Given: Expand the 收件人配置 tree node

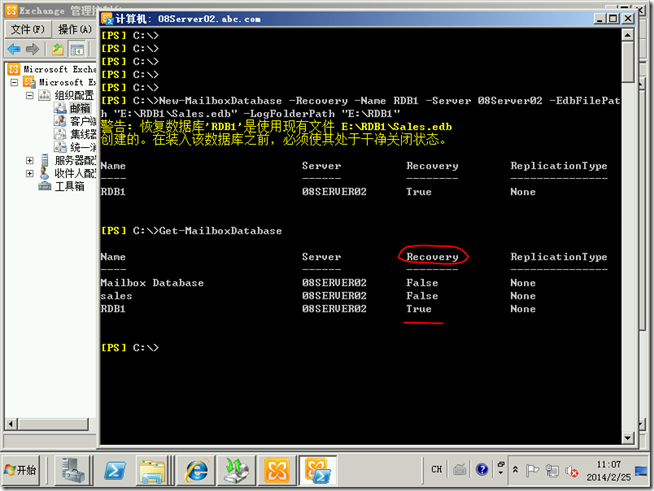Looking at the screenshot, I should click(x=30, y=174).
